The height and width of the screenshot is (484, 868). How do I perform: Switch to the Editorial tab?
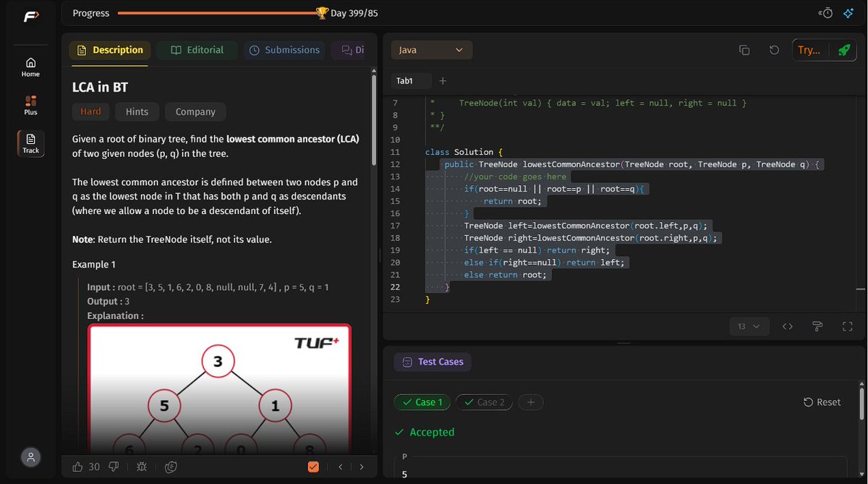point(197,50)
